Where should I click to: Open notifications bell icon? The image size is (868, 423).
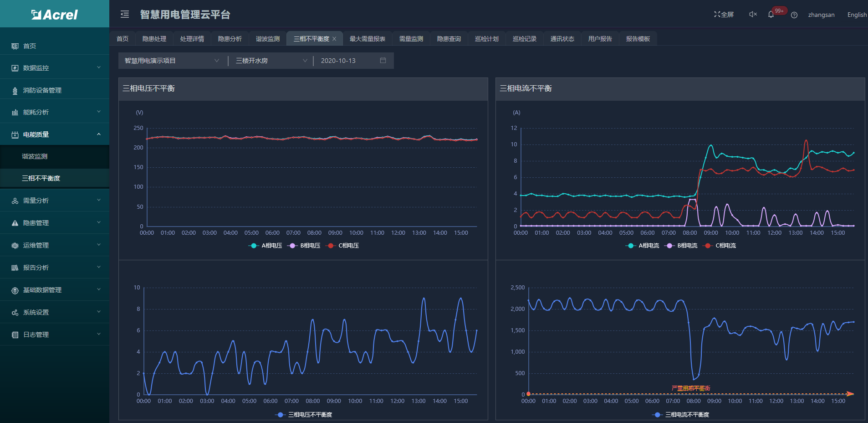pyautogui.click(x=771, y=15)
